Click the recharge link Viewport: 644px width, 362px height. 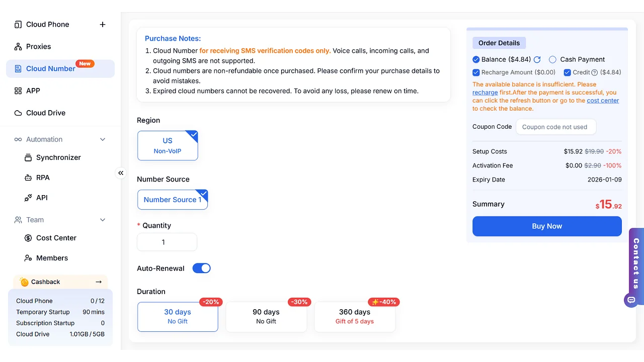coord(485,93)
